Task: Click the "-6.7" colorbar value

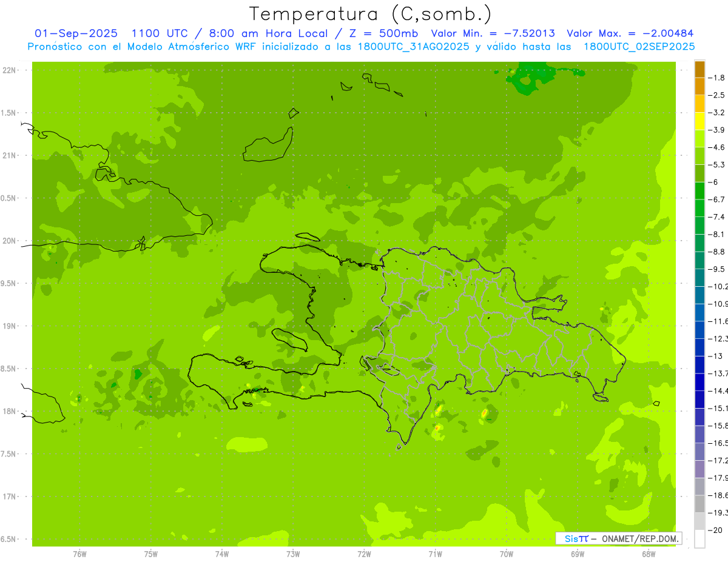Action: point(716,199)
